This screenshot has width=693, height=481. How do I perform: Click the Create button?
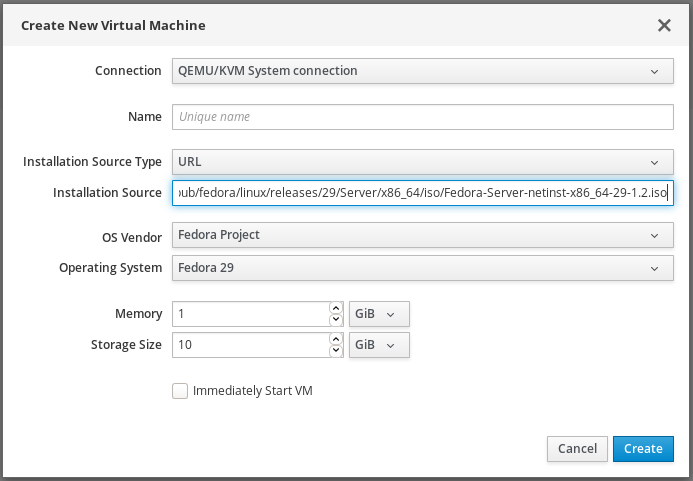[643, 449]
